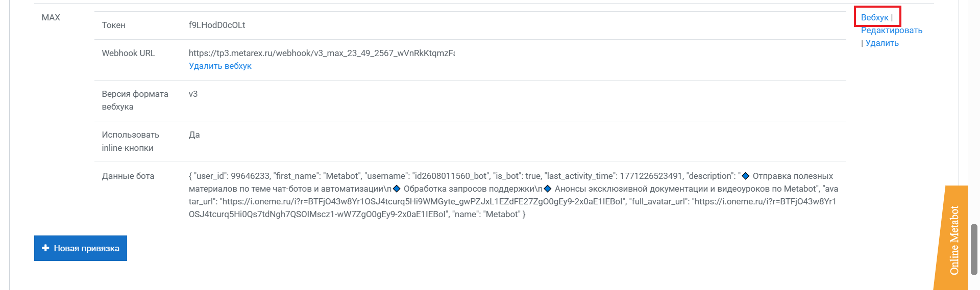This screenshot has height=290, width=980.
Task: Click Удалить link next to Редактировать
Action: click(881, 43)
